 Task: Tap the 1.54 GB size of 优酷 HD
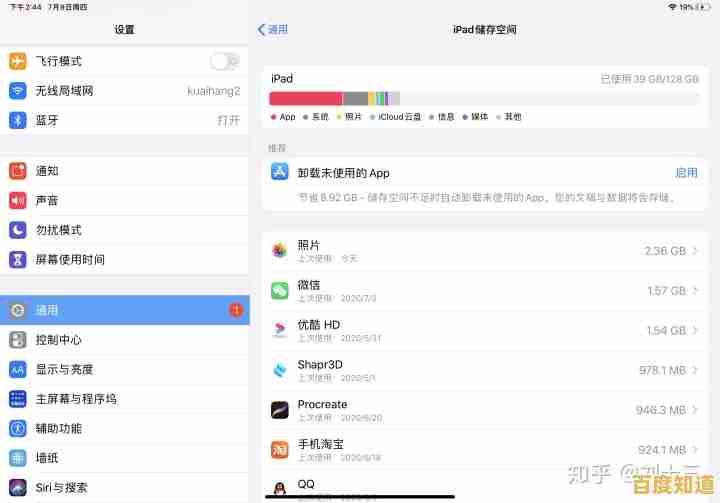[x=666, y=330]
